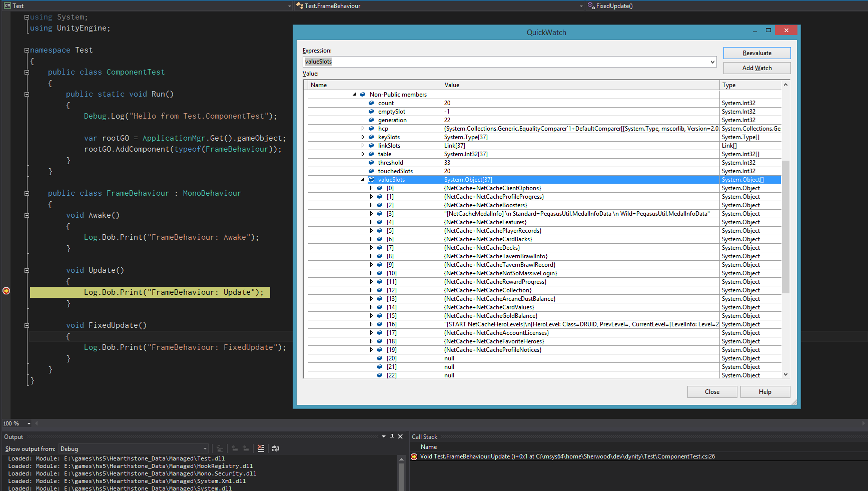Pin the Output panel (auto hide)
The image size is (868, 491).
(392, 436)
